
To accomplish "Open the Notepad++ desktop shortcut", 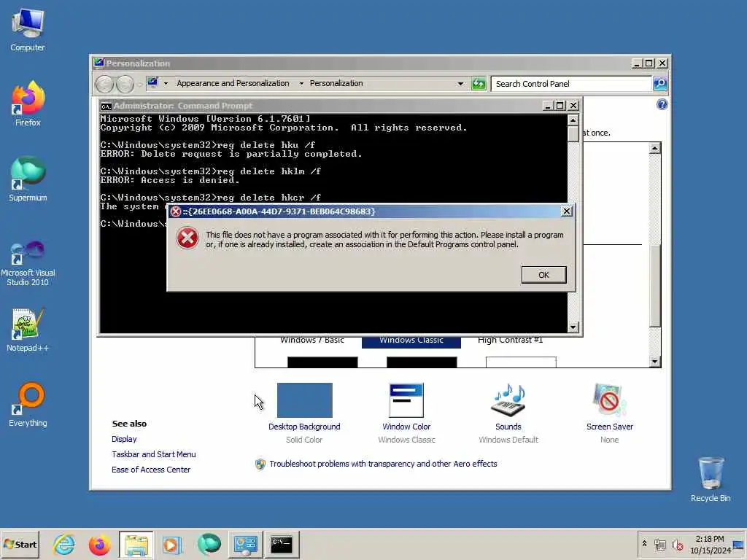I will pos(28,330).
